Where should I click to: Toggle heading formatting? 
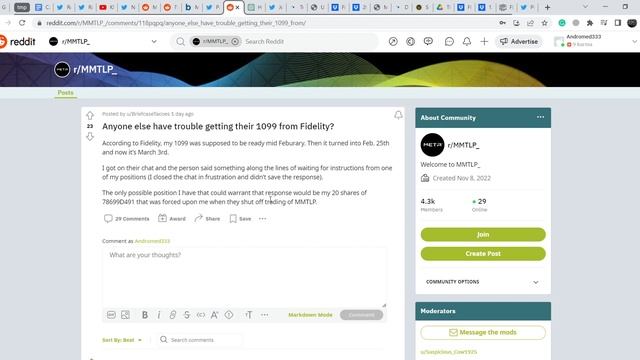click(249, 315)
